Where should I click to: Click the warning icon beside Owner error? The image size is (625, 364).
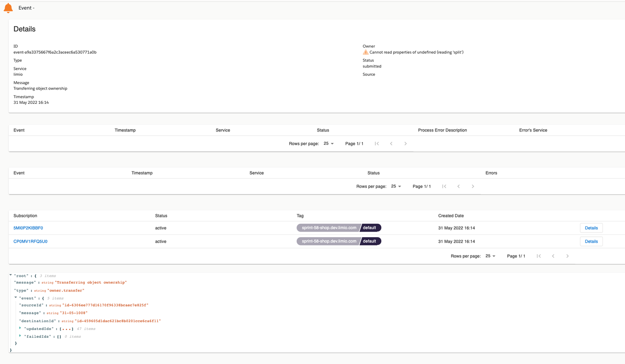click(x=366, y=52)
